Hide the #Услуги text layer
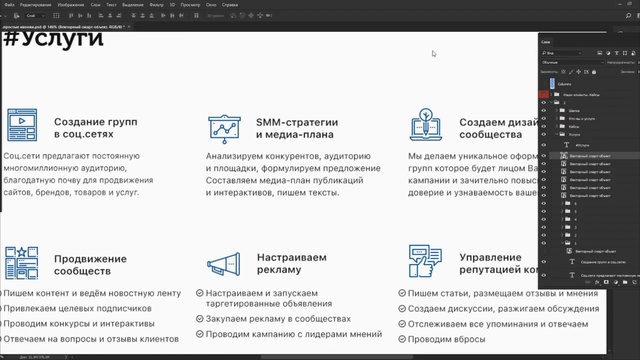Viewport: 640px width, 360px height. [544, 145]
